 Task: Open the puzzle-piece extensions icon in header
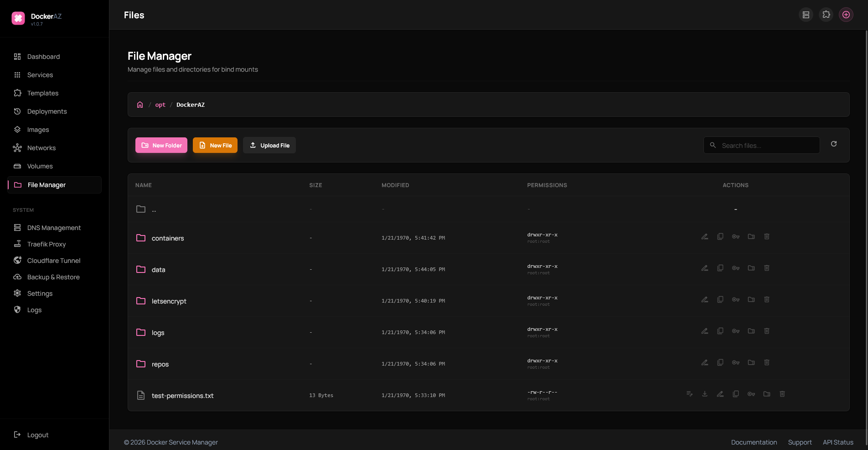tap(826, 15)
